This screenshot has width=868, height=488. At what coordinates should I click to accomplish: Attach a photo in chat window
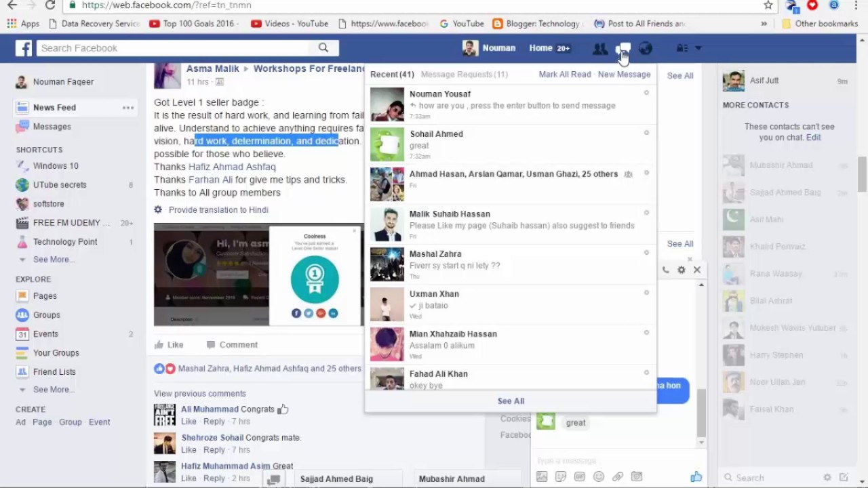(x=541, y=477)
